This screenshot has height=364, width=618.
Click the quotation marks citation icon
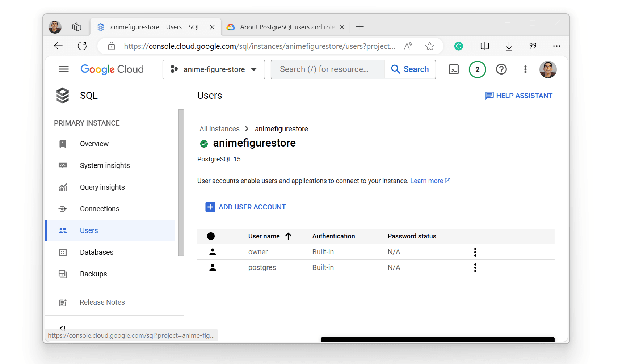(533, 46)
